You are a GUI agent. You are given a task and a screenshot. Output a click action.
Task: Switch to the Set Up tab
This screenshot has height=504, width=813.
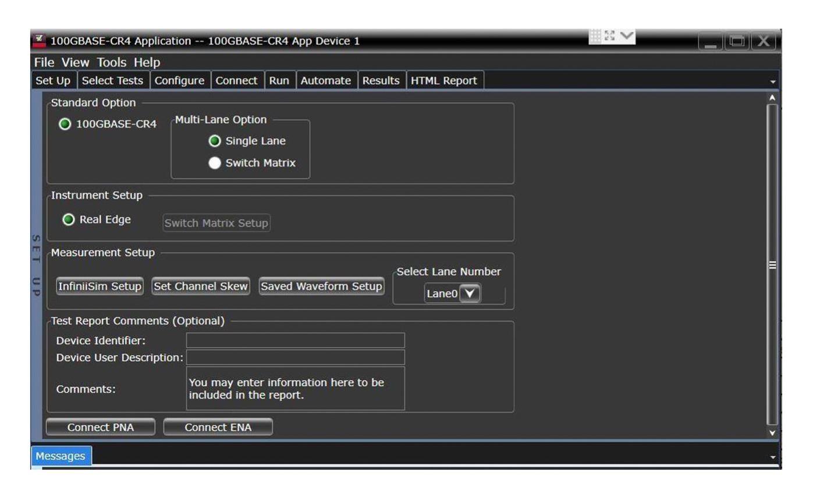click(54, 81)
